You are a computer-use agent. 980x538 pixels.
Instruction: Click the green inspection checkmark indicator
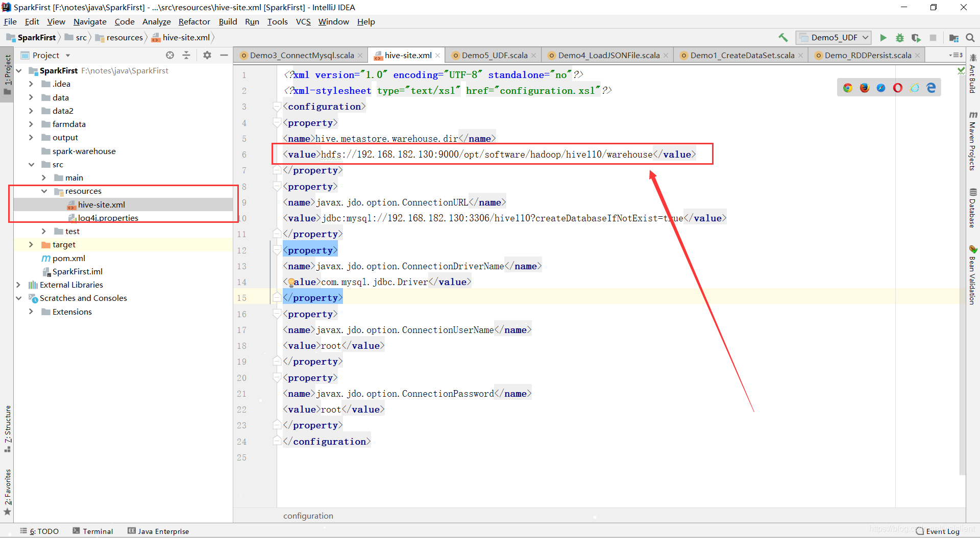tap(961, 71)
